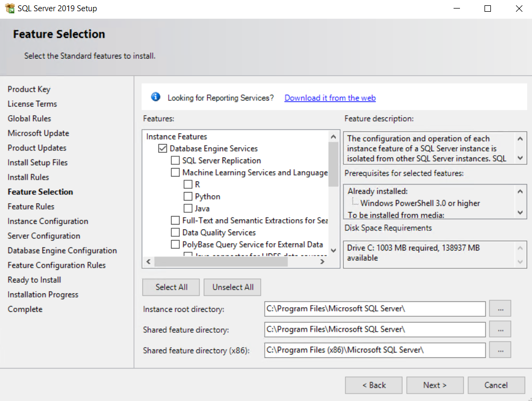Screen dimensions: 532x401
Task: Toggle the Database Engine Services checkbox
Action: click(x=163, y=148)
